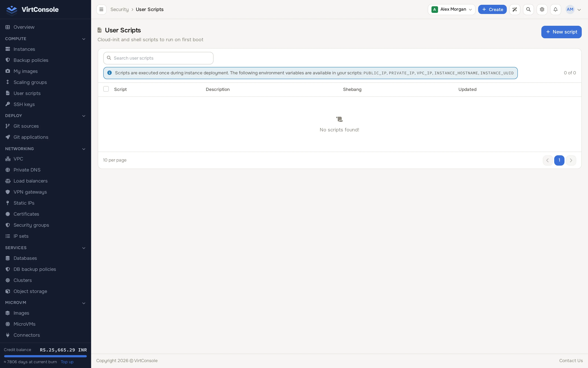Click previous page arrow
This screenshot has height=368, width=588.
click(548, 160)
